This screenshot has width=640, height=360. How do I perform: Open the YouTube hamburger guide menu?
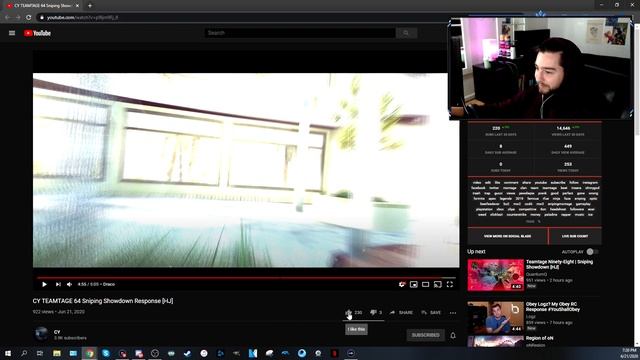pyautogui.click(x=12, y=33)
